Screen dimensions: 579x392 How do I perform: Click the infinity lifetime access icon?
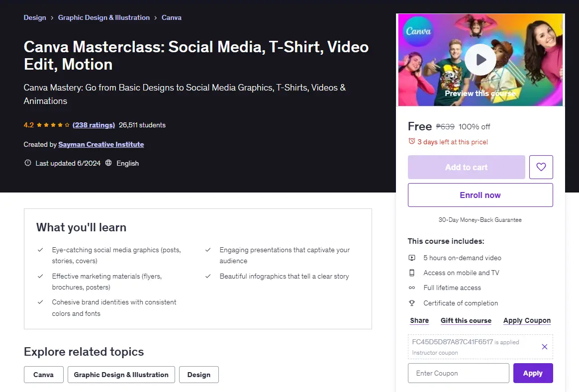click(x=412, y=288)
